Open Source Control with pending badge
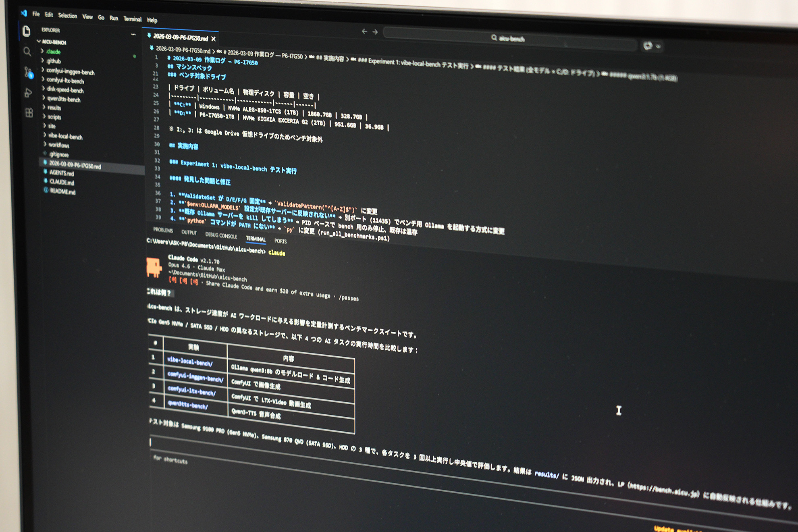Viewport: 798px width, 532px height. point(28,73)
